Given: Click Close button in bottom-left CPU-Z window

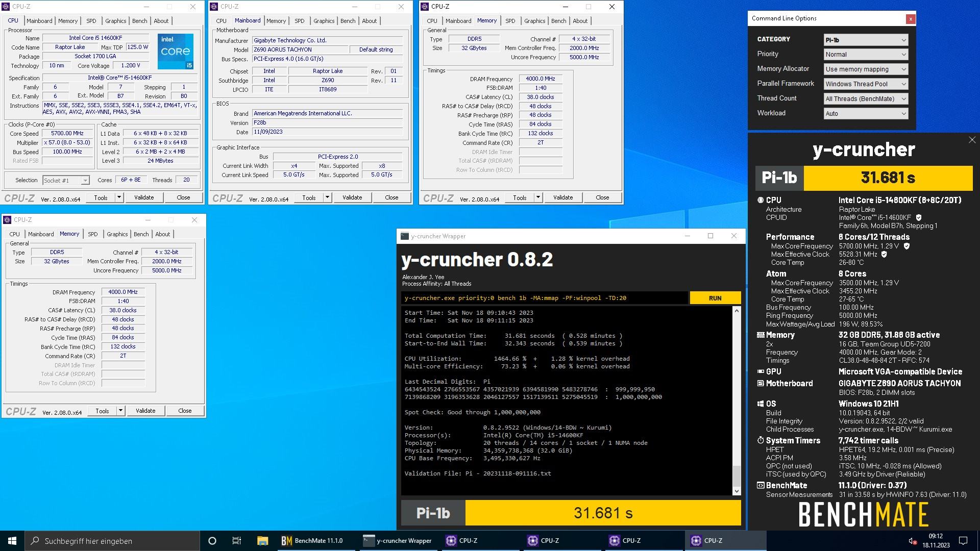Looking at the screenshot, I should click(x=185, y=411).
